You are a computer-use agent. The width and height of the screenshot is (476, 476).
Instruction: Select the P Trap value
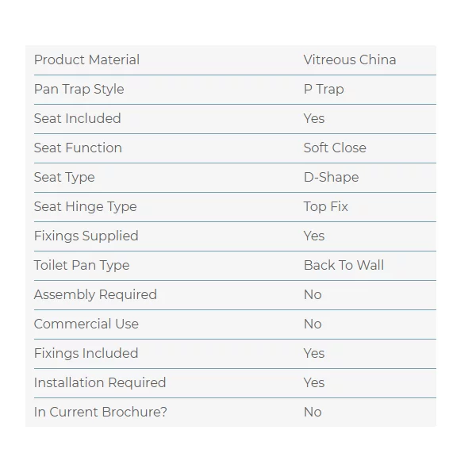click(x=324, y=90)
